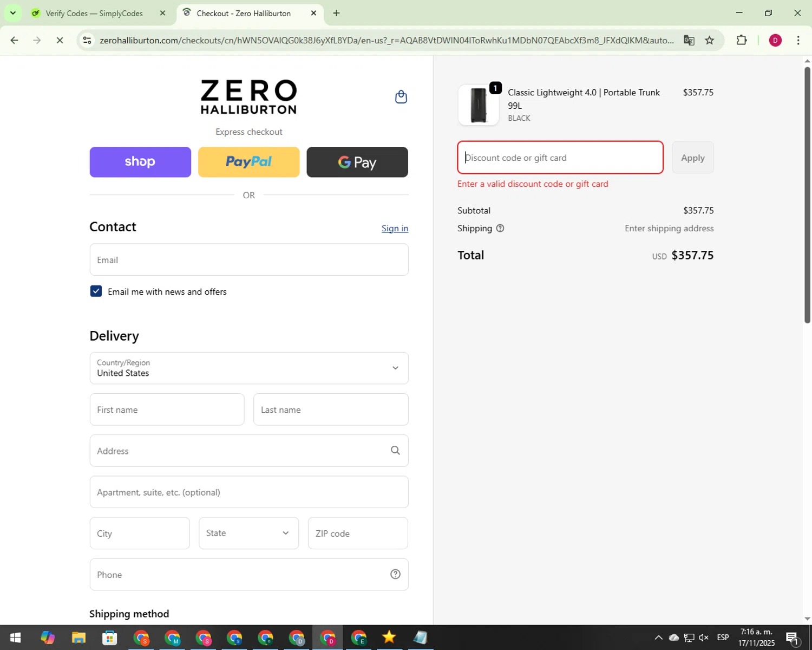Viewport: 812px width, 650px height.
Task: Click the Shipping info question icon
Action: point(500,228)
